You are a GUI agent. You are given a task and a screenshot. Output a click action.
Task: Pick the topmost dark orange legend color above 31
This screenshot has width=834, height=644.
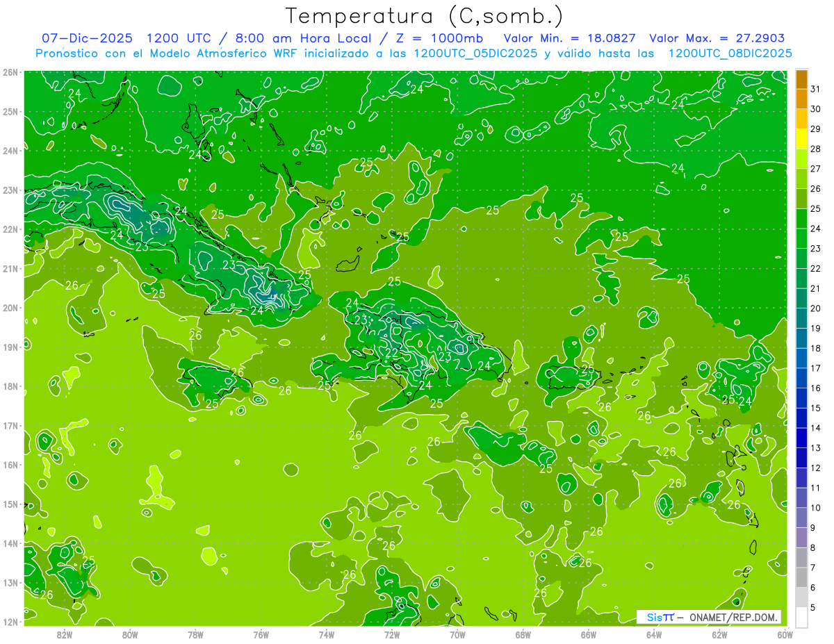pos(801,79)
